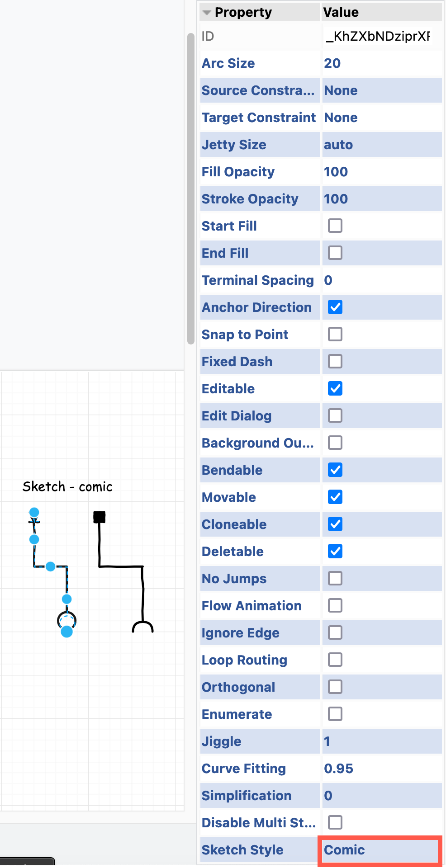Screen dimensions: 446x868
Task: Disable the Anchor Direction checkbox
Action: [x=335, y=307]
